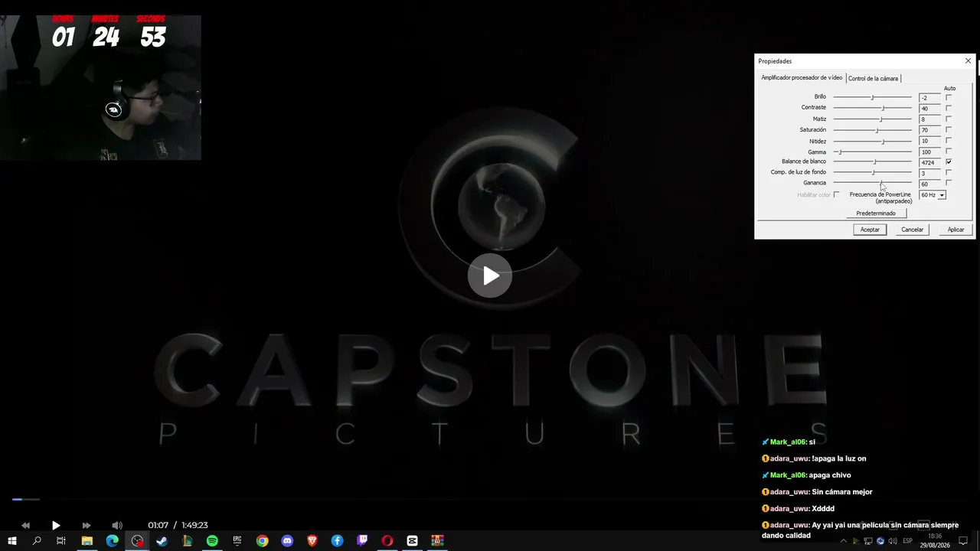Click the Gamma value field showing 100
Image resolution: width=980 pixels, height=551 pixels.
[x=929, y=152]
